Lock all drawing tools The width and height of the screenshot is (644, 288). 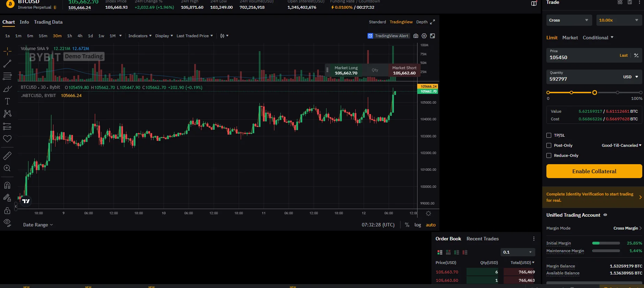pyautogui.click(x=7, y=210)
